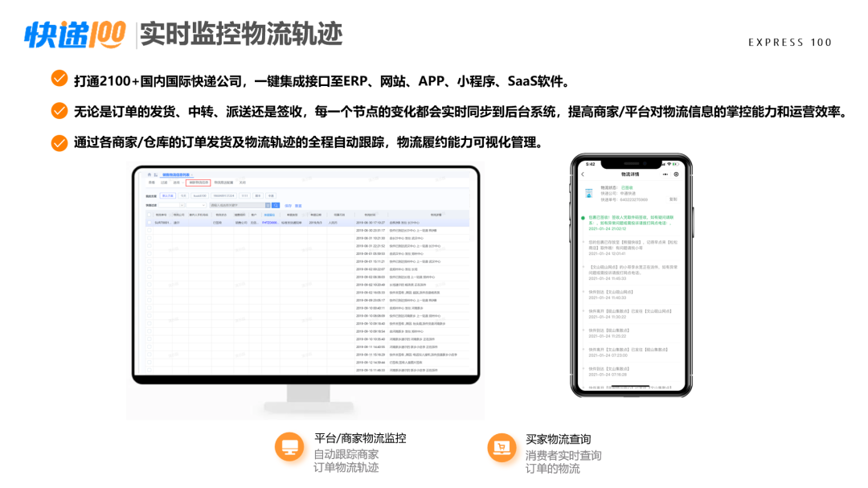Open 物流跟踪配置 in the toolbar
Viewport: 868px width, 488px height.
tap(223, 182)
